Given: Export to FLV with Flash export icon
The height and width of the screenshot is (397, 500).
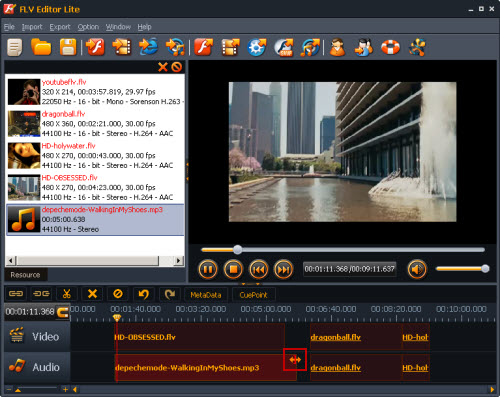Looking at the screenshot, I should pos(204,47).
